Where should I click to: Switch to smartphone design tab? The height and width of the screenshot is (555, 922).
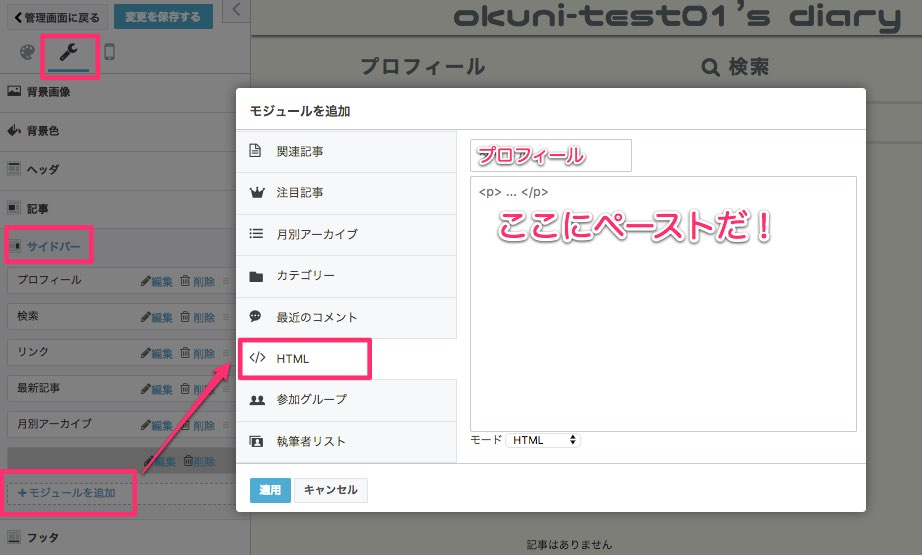109,52
